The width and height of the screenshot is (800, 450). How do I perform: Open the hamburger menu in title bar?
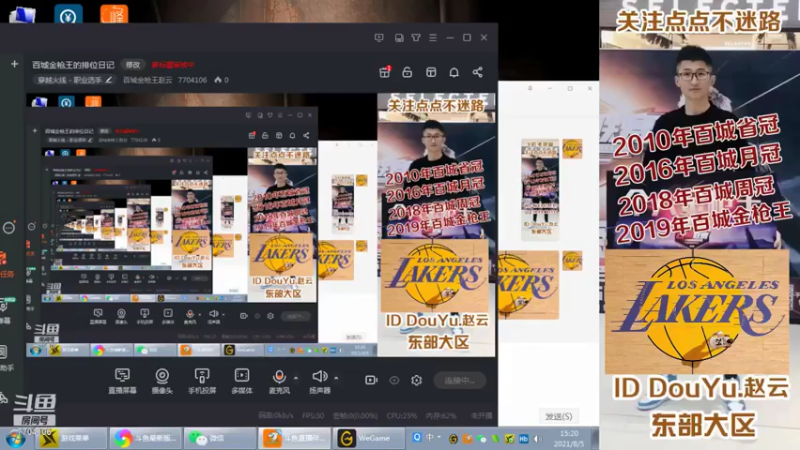[433, 38]
